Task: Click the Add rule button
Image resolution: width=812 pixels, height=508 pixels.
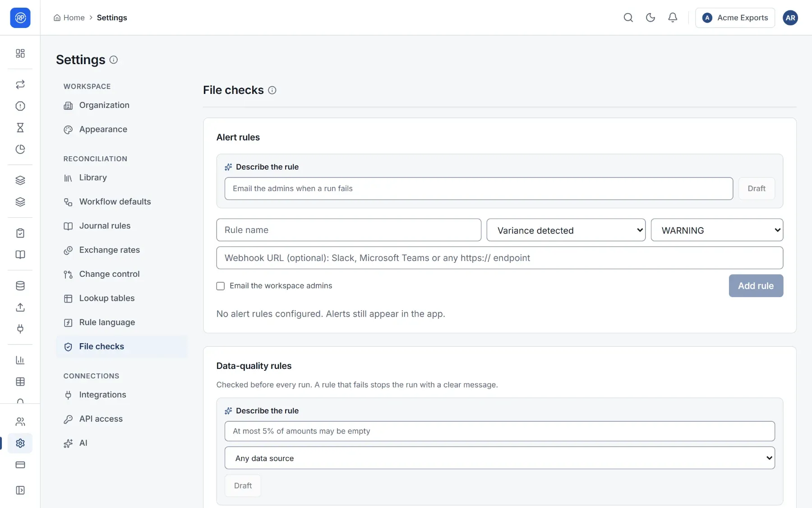Action: click(756, 286)
